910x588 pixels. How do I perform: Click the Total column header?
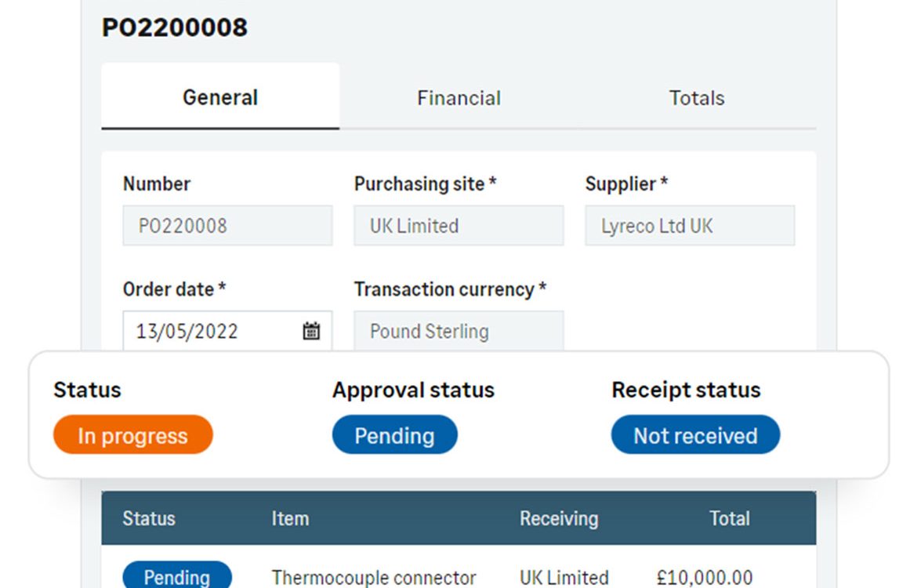click(730, 517)
